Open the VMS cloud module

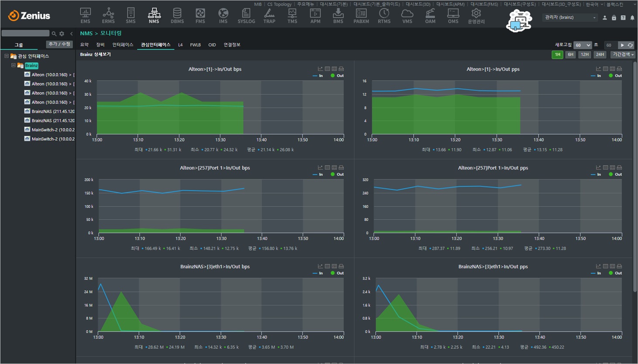[x=407, y=16]
